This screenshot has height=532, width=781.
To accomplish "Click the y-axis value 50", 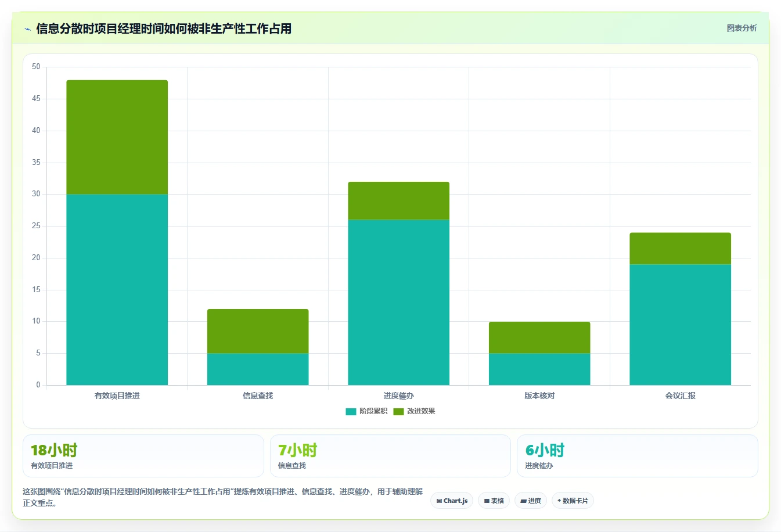I will click(36, 67).
